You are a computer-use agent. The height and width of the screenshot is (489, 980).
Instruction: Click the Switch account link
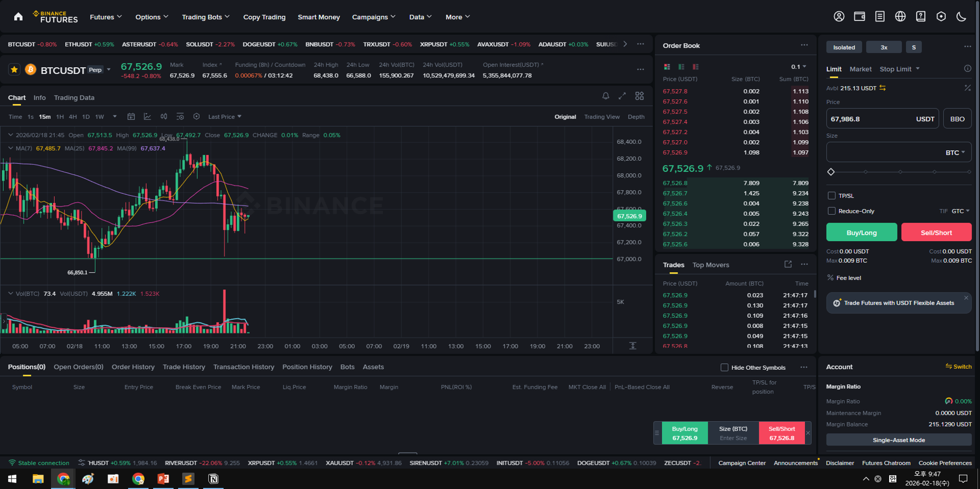point(958,367)
